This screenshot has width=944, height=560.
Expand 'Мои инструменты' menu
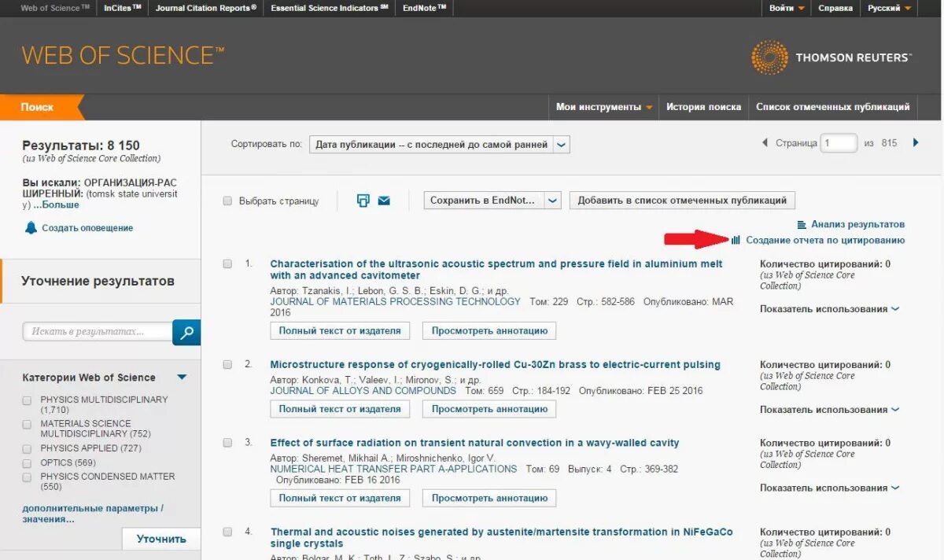[x=603, y=107]
